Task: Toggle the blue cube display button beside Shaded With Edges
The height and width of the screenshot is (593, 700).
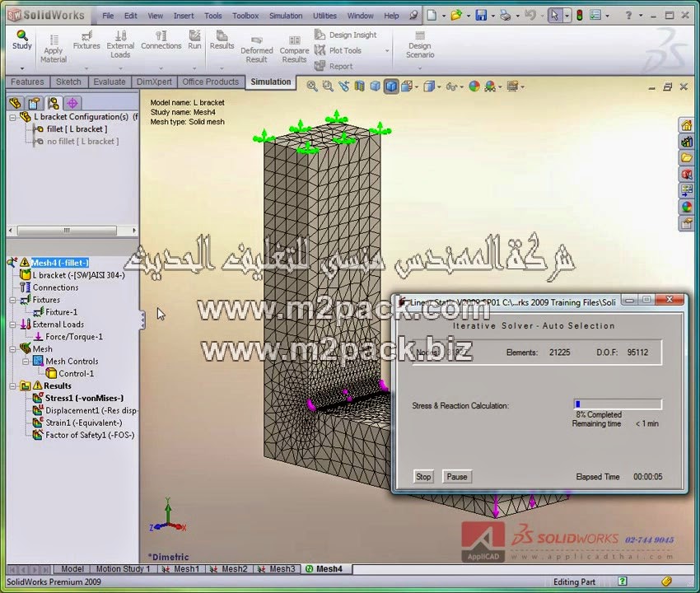Action: [x=376, y=86]
